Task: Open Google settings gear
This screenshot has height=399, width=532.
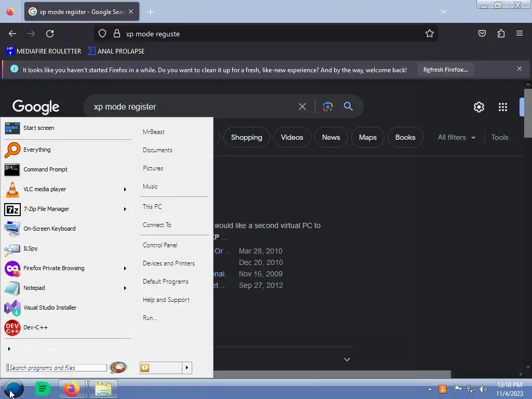Action: pyautogui.click(x=478, y=107)
